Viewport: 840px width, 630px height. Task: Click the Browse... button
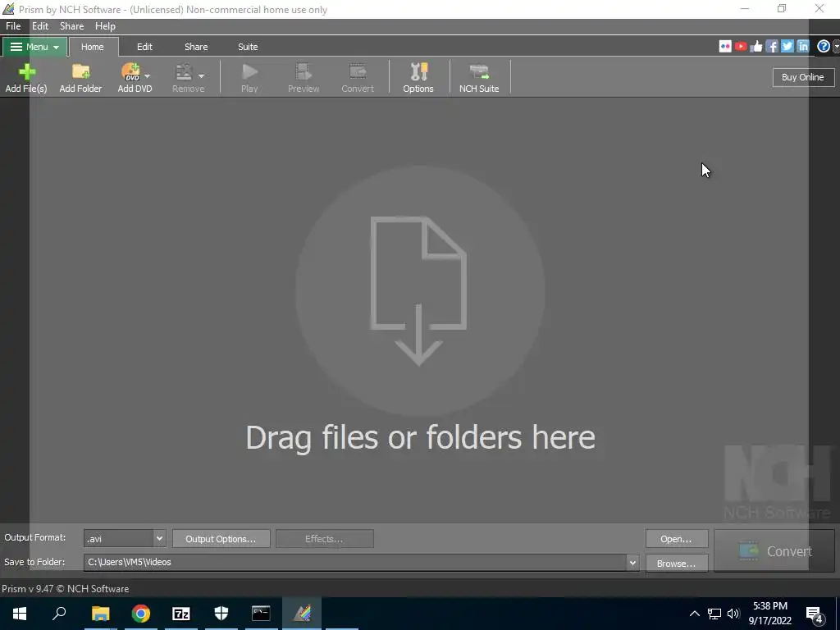point(676,564)
